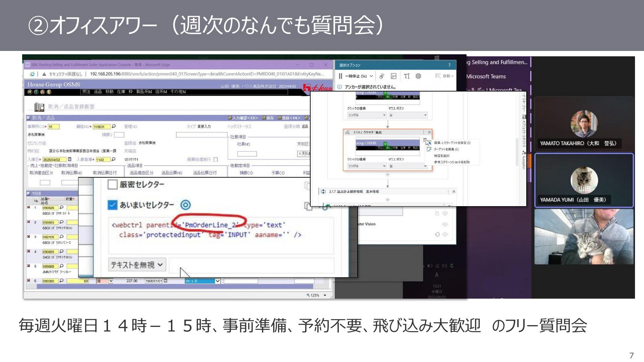Click lookup icon for item 090863
The height and width of the screenshot is (362, 644).
61,222
